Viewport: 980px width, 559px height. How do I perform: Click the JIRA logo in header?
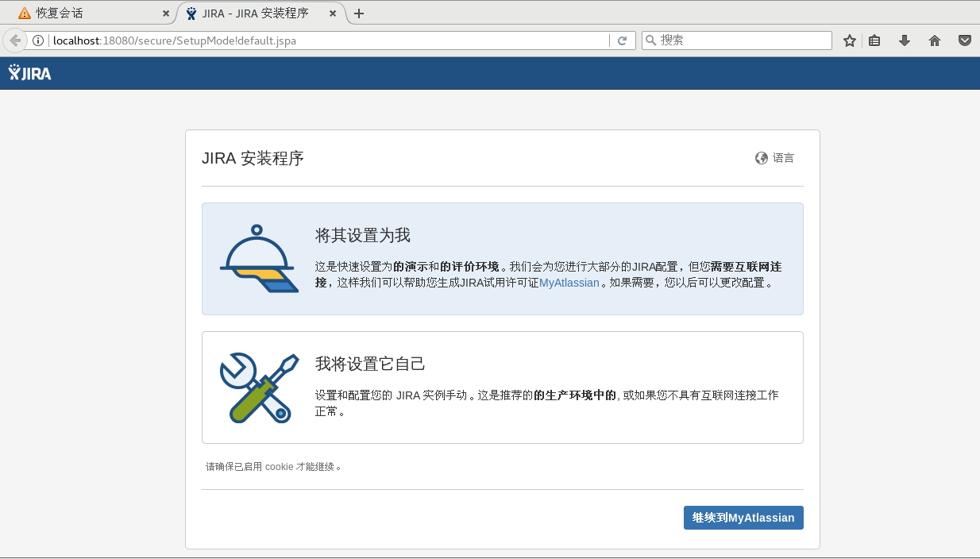[x=30, y=73]
